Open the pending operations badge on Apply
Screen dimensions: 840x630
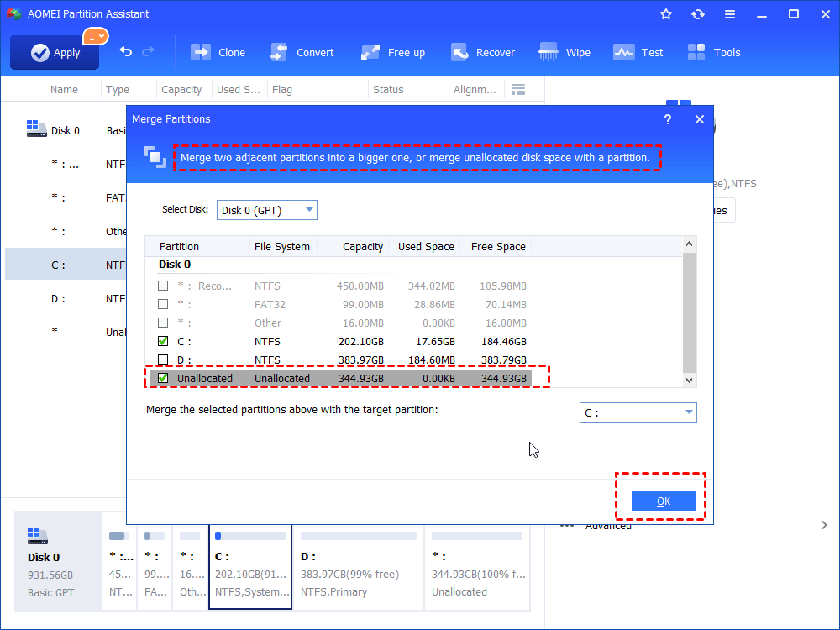click(96, 36)
